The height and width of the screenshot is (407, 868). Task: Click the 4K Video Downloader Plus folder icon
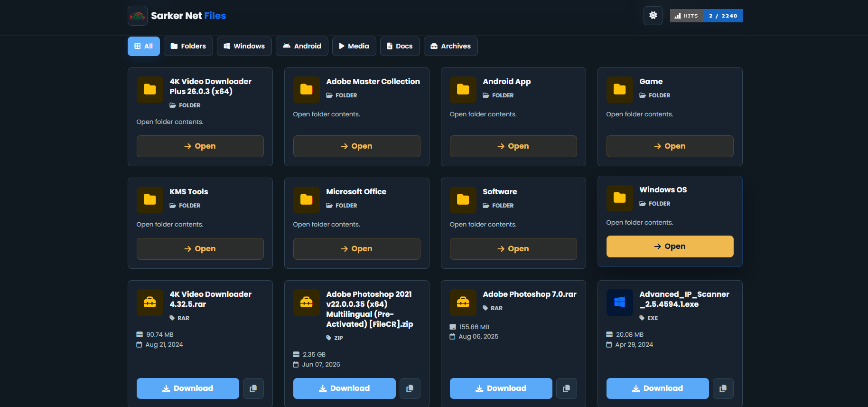pyautogui.click(x=150, y=90)
